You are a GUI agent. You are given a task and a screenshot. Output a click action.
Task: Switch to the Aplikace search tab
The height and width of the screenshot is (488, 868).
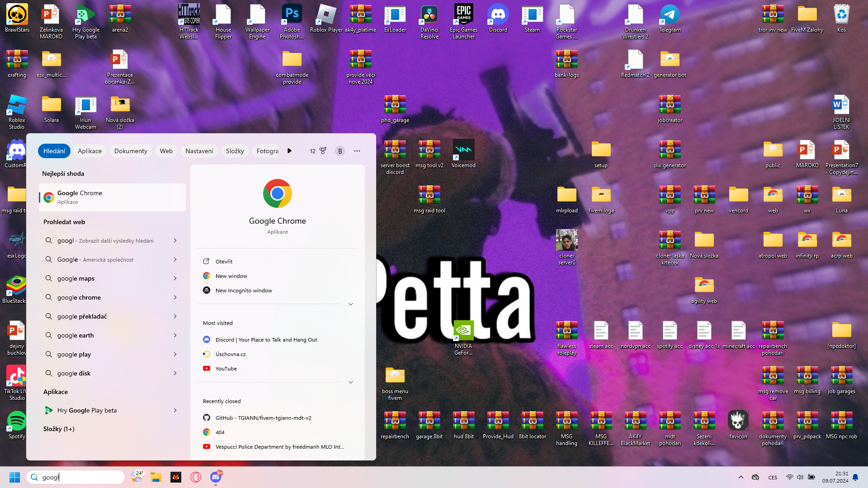[x=90, y=151]
